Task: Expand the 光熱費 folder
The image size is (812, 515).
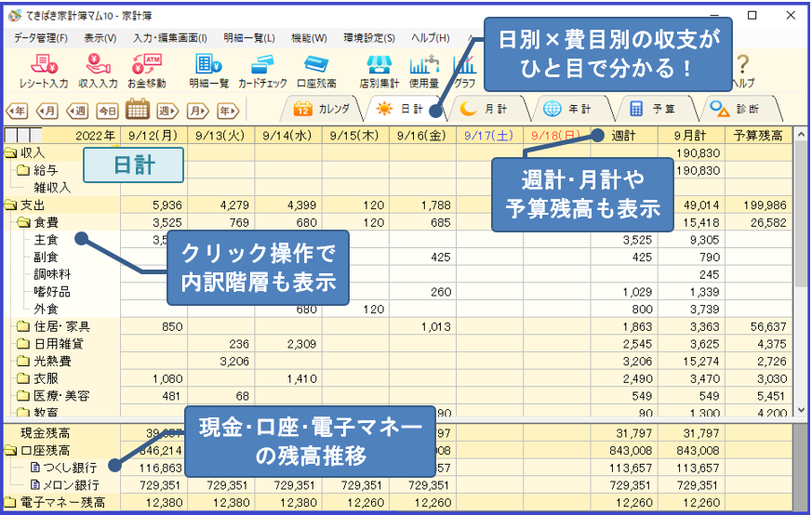Action: pos(22,362)
